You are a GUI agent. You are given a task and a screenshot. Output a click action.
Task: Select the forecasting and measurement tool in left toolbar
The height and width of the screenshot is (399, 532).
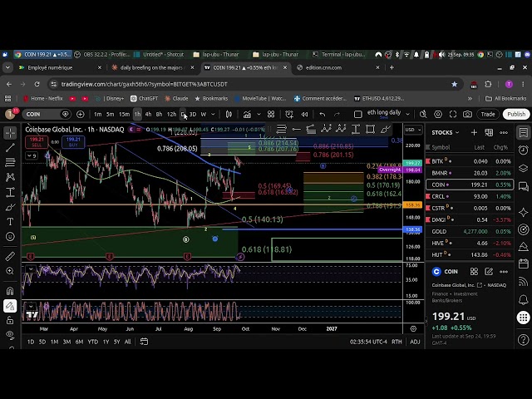click(x=10, y=192)
